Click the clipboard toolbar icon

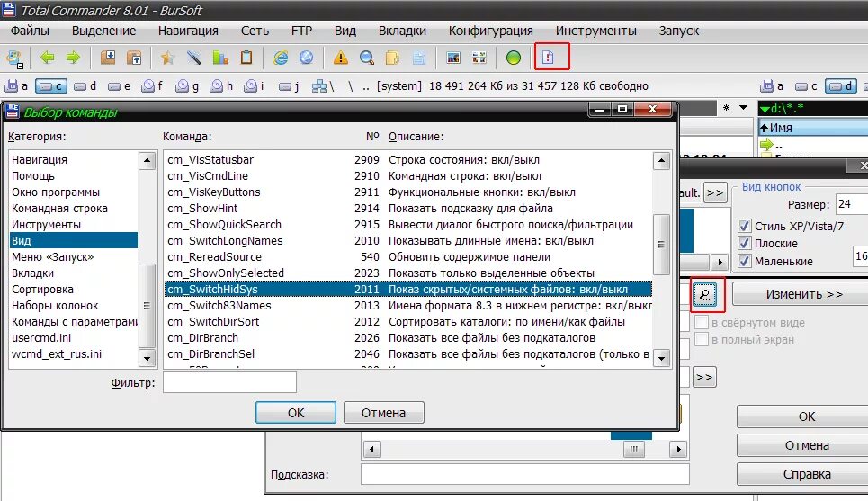[x=246, y=57]
